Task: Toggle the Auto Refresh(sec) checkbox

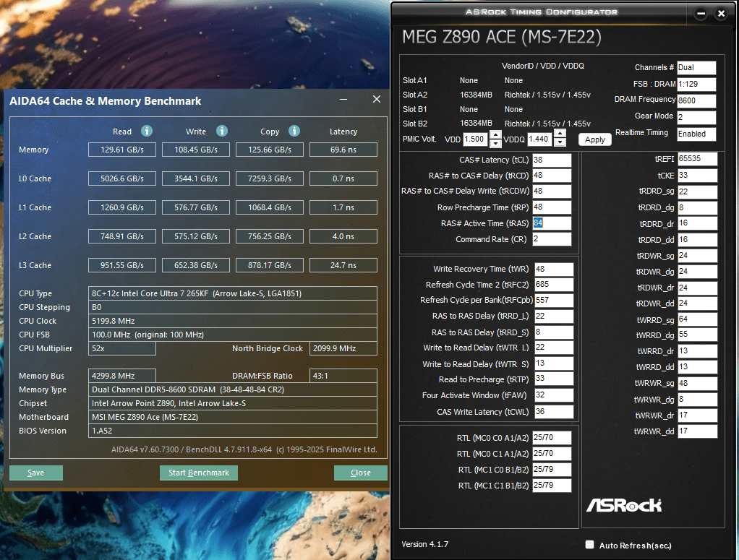Action: click(589, 545)
